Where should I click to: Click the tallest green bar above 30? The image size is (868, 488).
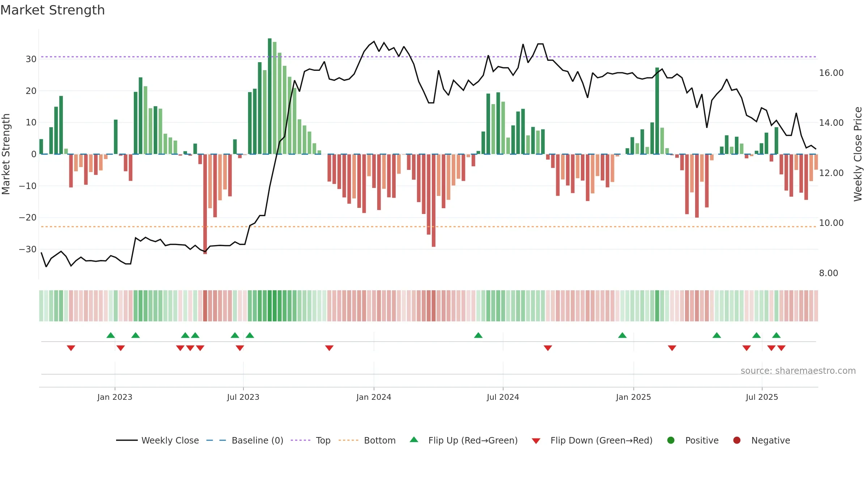269,96
